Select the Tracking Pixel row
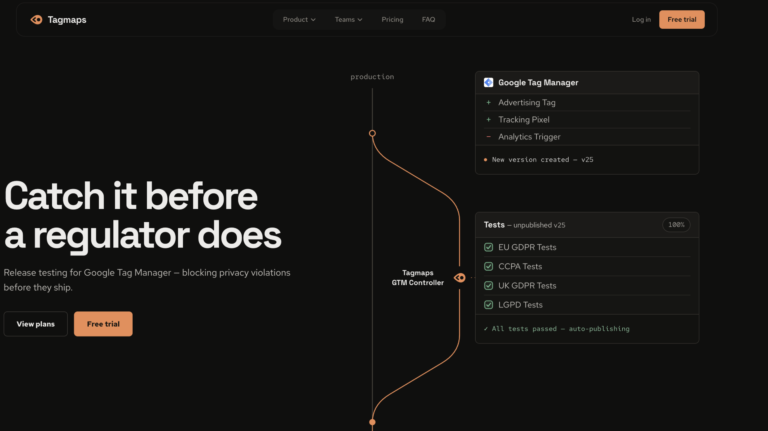The width and height of the screenshot is (768, 431). pyautogui.click(x=587, y=120)
